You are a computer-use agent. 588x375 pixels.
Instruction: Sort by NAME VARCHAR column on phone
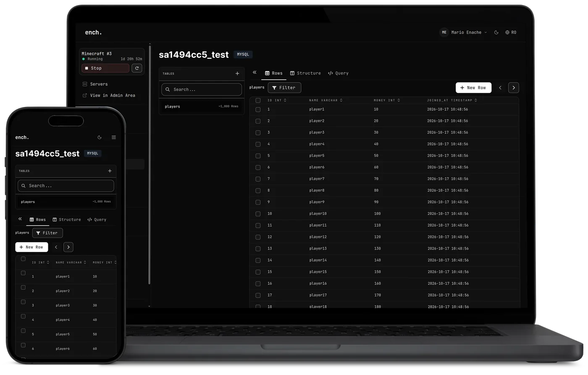71,263
